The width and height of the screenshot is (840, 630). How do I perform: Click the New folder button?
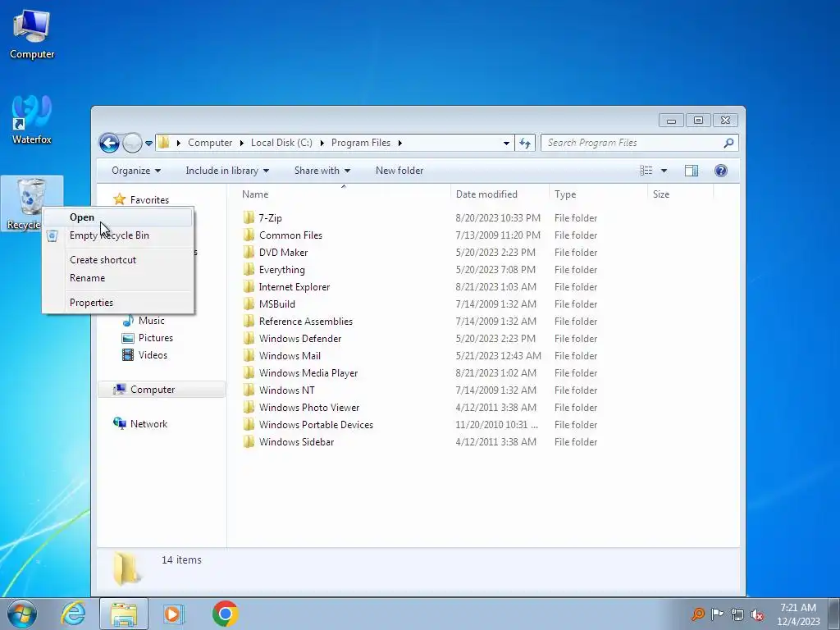tap(399, 171)
